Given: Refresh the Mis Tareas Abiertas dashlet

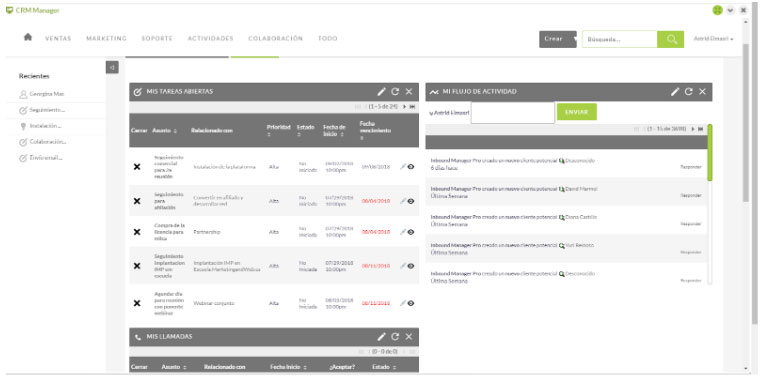Looking at the screenshot, I should pyautogui.click(x=395, y=92).
